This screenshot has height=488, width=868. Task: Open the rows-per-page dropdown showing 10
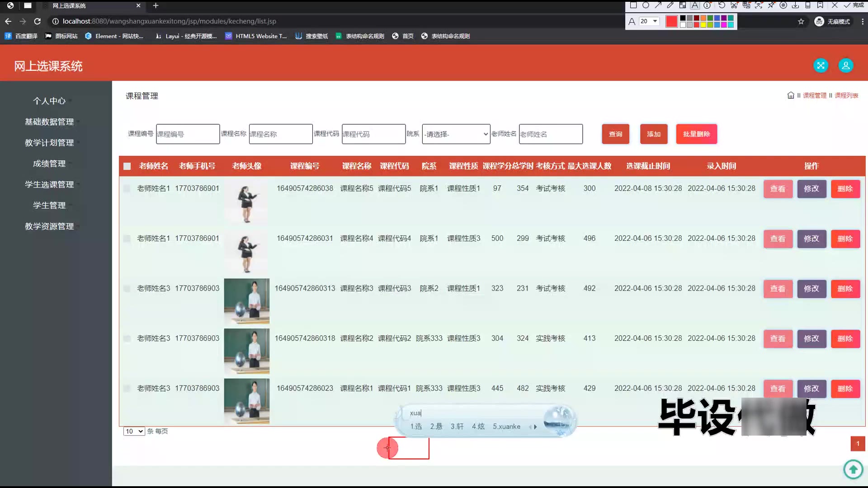pos(134,431)
